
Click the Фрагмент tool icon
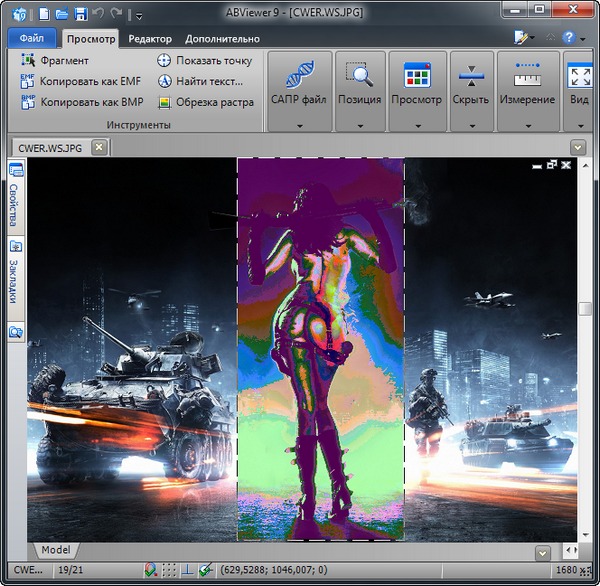tap(27, 61)
